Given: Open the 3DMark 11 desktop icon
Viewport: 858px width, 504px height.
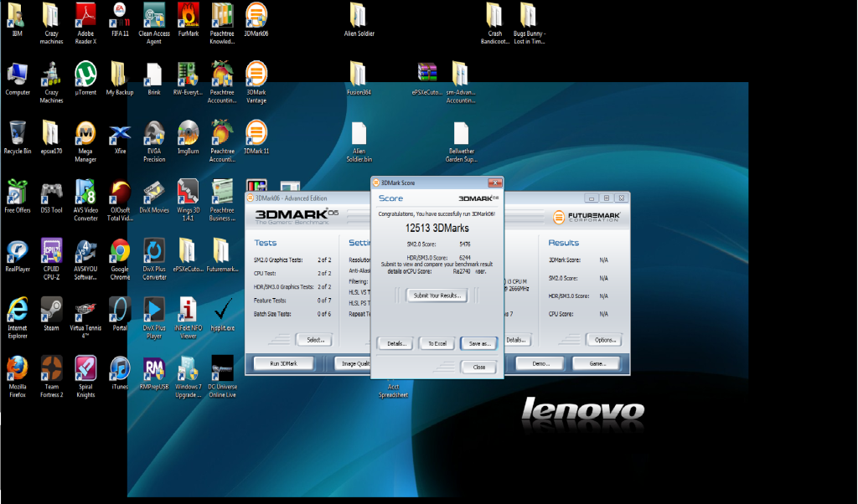Looking at the screenshot, I should pos(256,137).
